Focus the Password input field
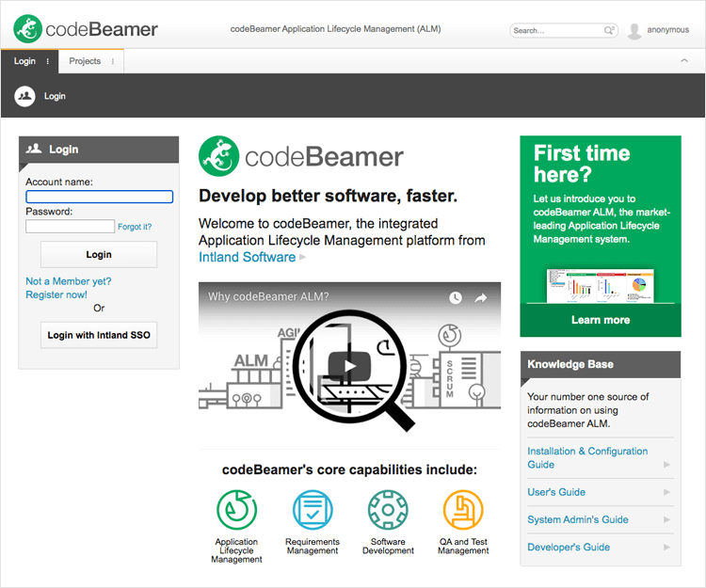Screen dimensions: 706x588 coord(70,226)
